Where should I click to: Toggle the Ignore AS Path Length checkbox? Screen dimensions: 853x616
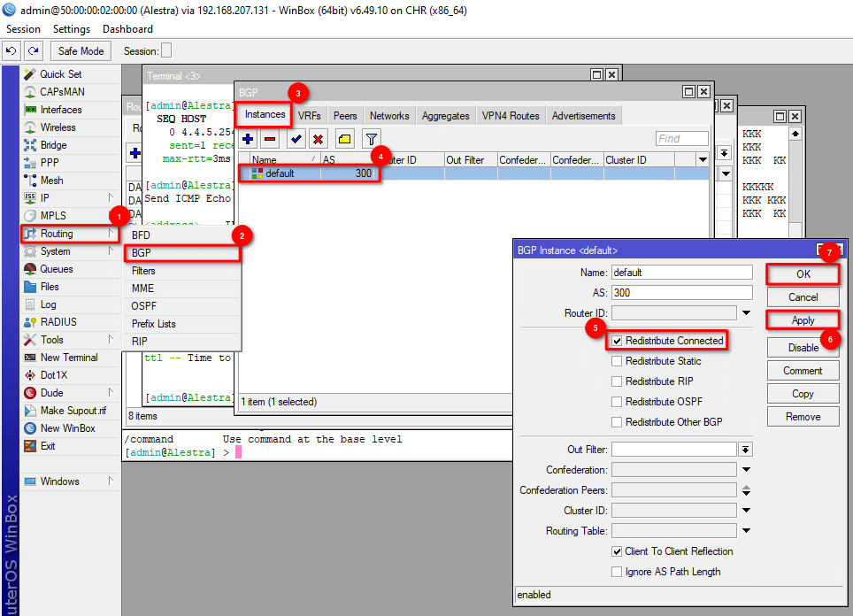pyautogui.click(x=617, y=572)
